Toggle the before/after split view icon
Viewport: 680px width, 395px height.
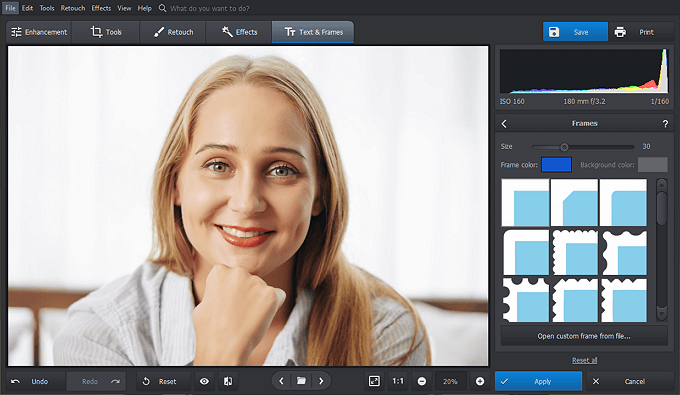[x=228, y=382]
